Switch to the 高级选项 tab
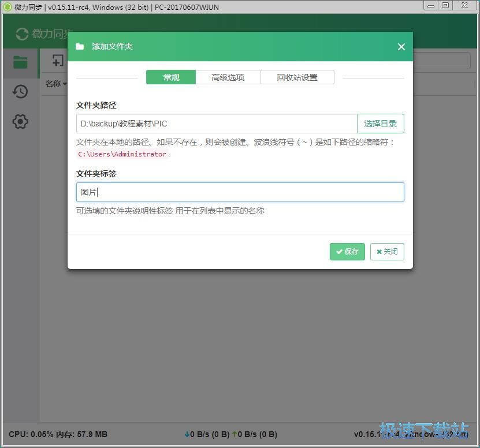Viewport: 480px width, 448px height. pos(228,76)
